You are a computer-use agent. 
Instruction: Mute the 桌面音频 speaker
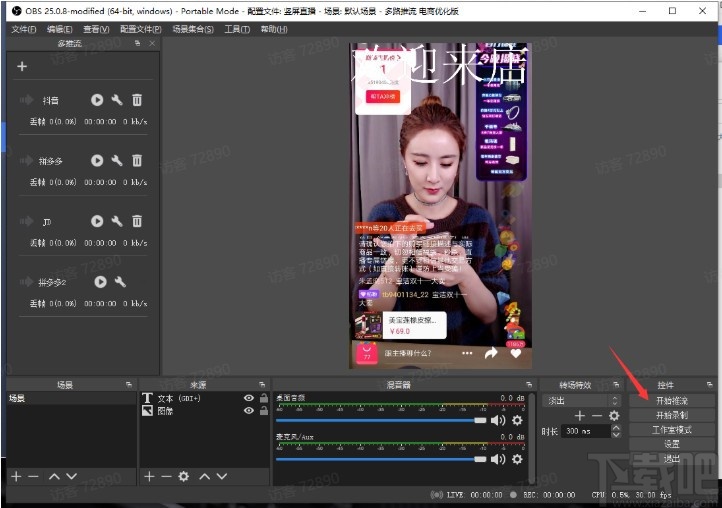pos(498,420)
